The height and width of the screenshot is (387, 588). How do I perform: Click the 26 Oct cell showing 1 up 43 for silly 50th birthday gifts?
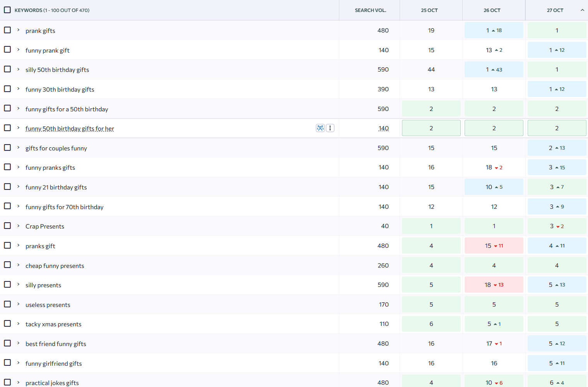tap(494, 70)
